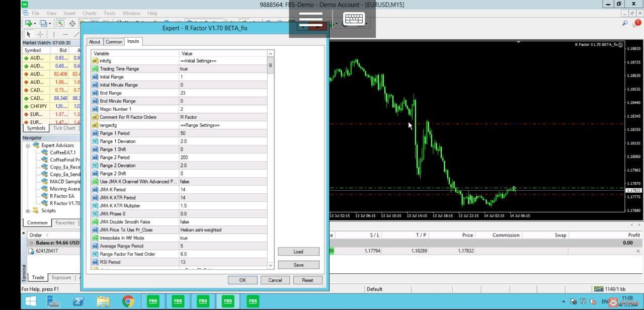
Task: Select the Inputs tab
Action: click(133, 41)
